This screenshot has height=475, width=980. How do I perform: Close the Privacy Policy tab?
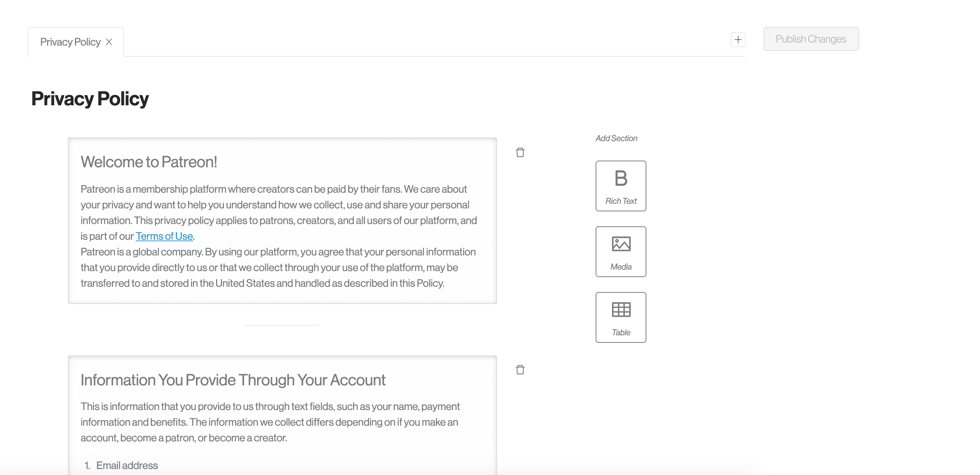109,42
